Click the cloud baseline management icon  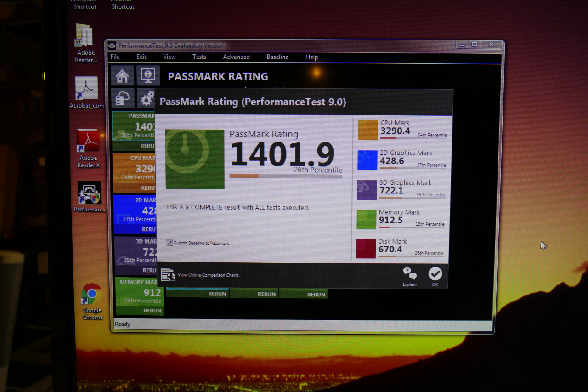(123, 98)
